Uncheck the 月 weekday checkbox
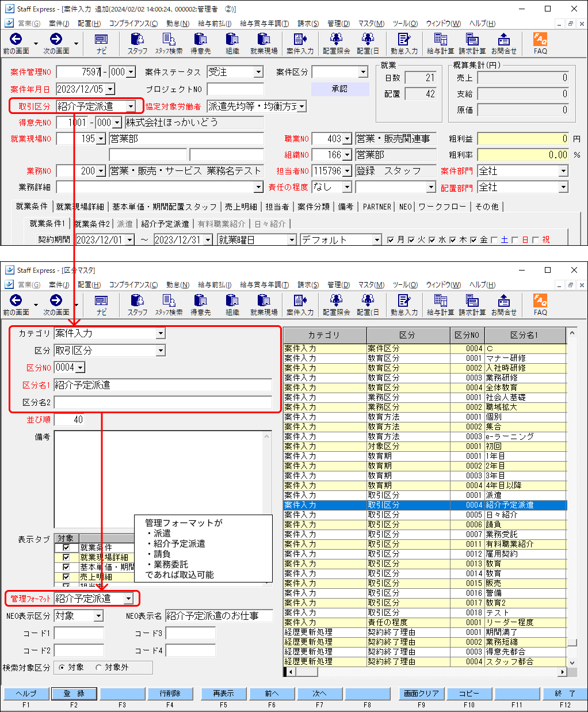 click(391, 240)
